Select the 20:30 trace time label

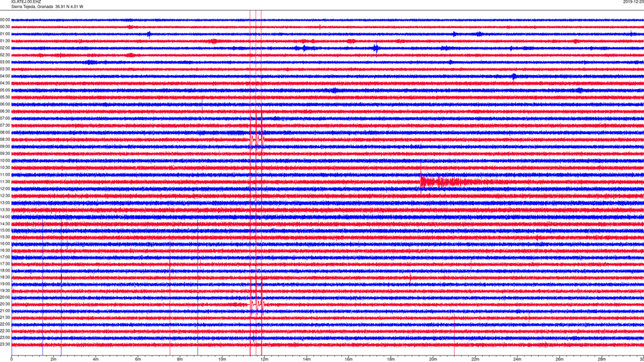point(5,304)
